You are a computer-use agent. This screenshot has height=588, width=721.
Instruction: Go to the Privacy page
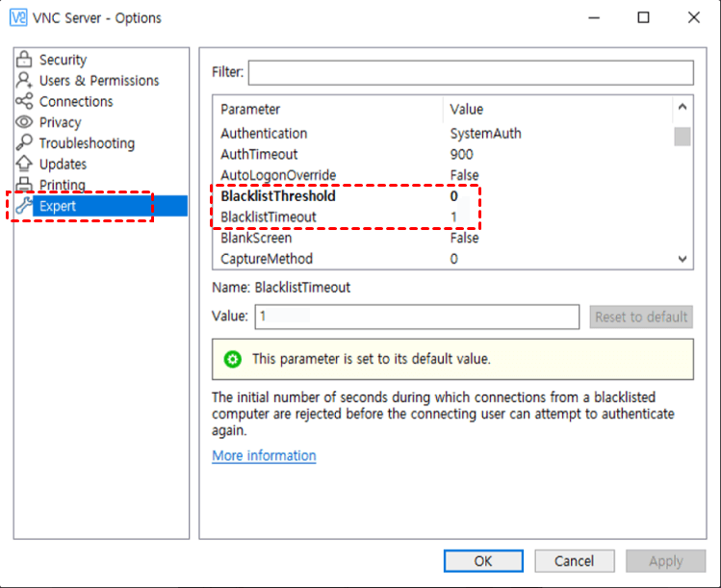tap(61, 122)
